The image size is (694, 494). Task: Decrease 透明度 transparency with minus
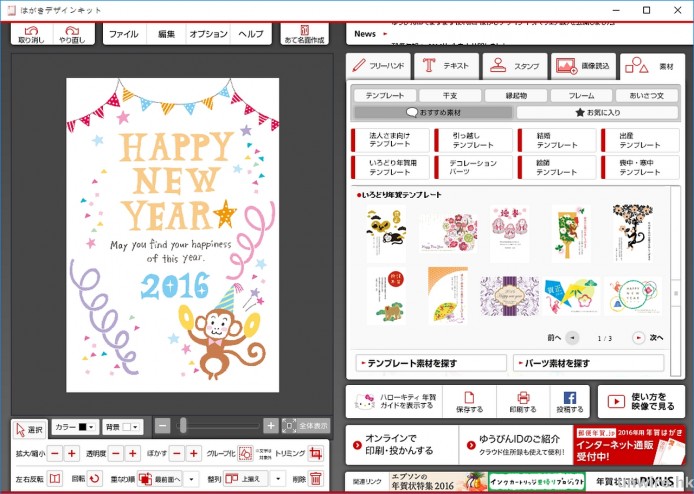pos(116,453)
